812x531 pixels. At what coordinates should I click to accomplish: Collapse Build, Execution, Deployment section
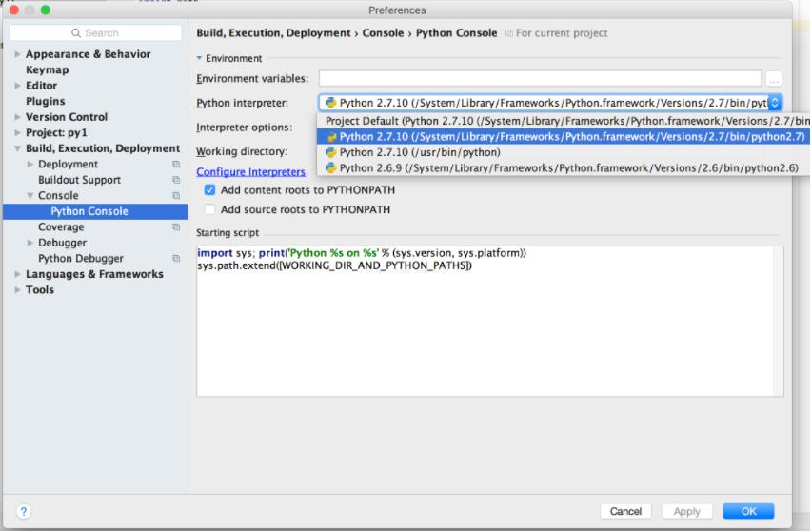pos(17,148)
